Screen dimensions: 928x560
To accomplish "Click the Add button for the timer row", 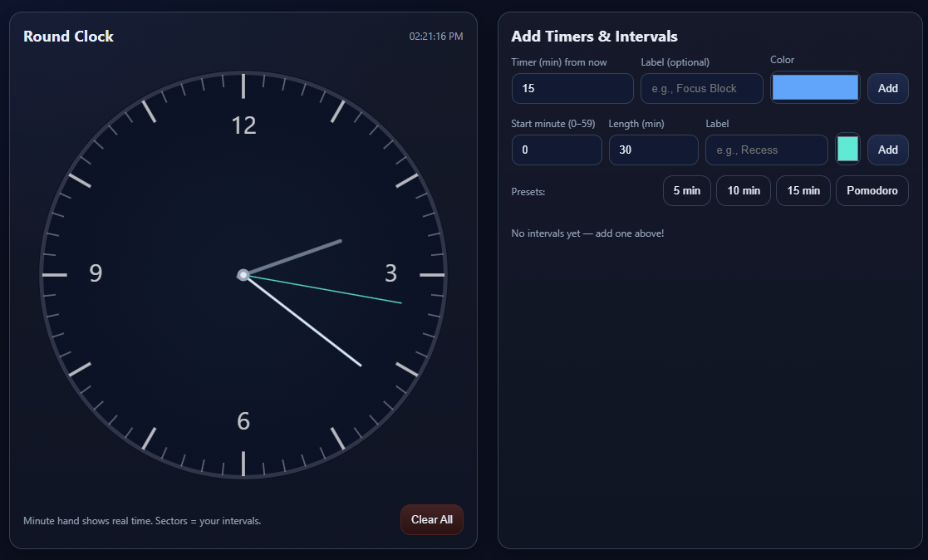I will pos(887,88).
